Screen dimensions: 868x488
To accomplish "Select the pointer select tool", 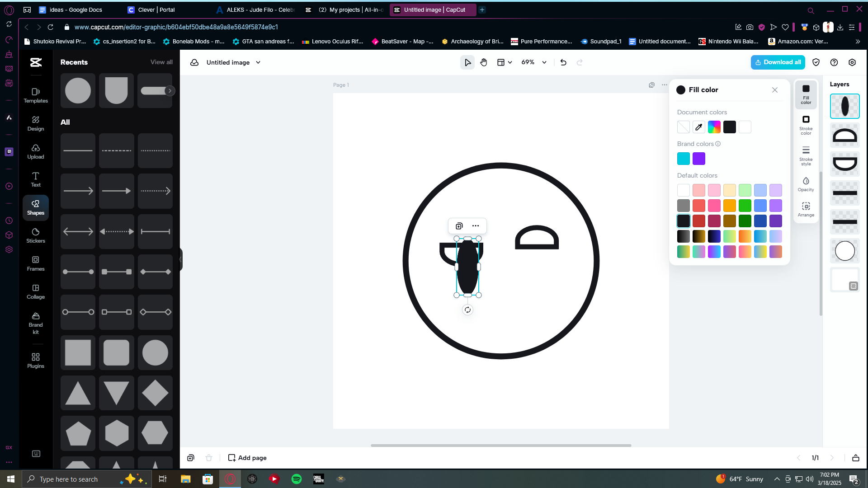I will (467, 62).
